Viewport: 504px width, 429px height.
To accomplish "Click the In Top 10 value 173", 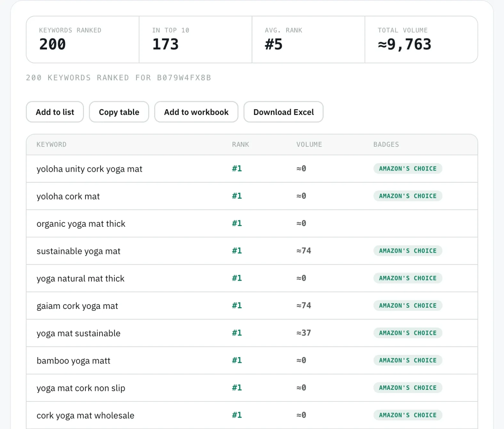I will (165, 44).
